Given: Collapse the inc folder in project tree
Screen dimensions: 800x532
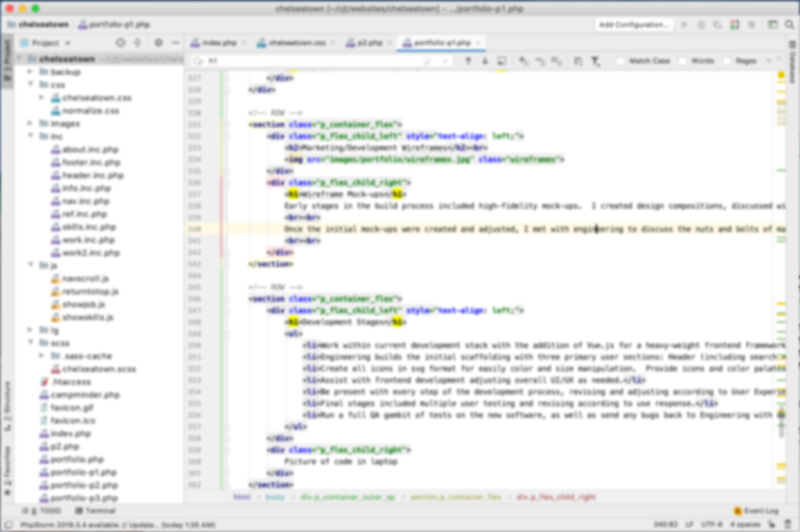Looking at the screenshot, I should tap(31, 137).
